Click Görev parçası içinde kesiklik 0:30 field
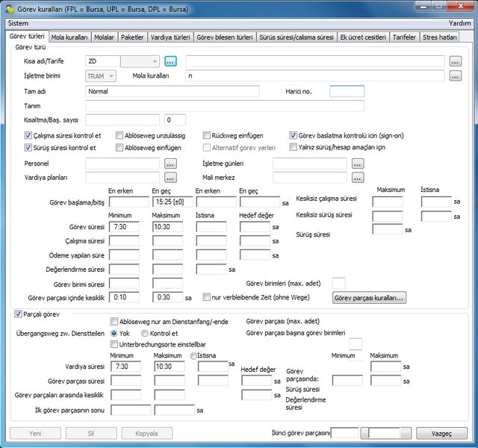The height and width of the screenshot is (448, 478). (x=168, y=297)
